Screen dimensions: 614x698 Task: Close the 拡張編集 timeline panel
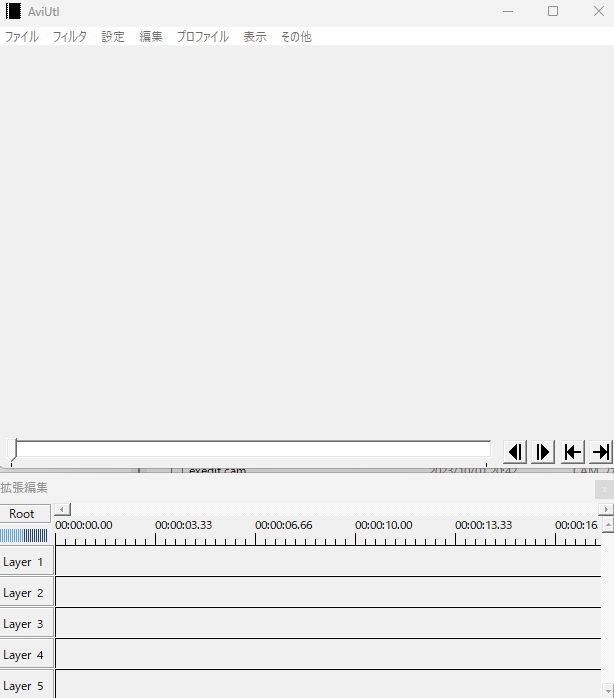(603, 489)
